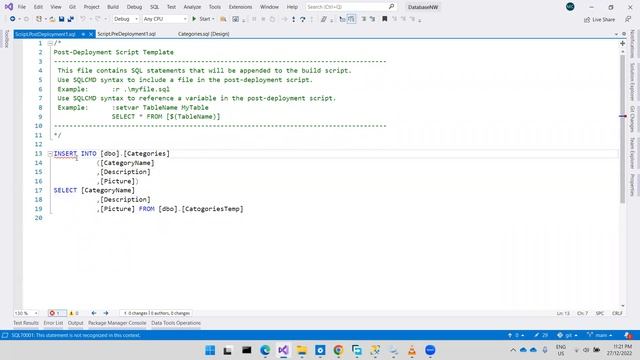Open the Windows Start menu

click(210, 350)
